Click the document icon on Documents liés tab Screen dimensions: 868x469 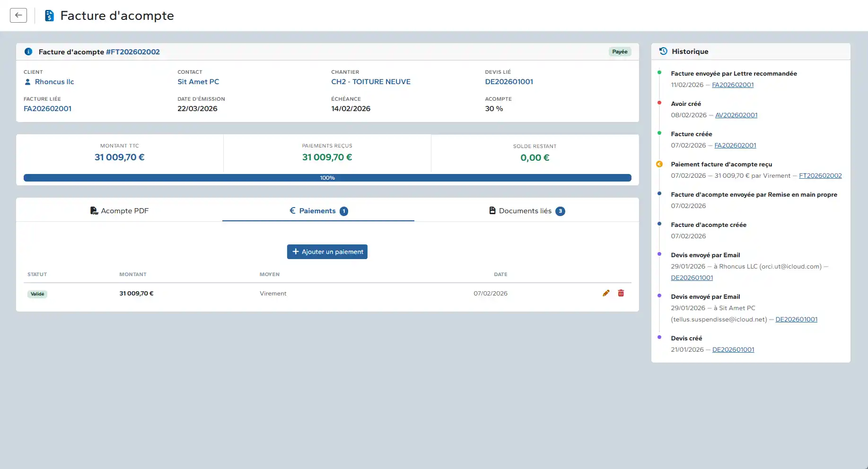[x=492, y=211]
